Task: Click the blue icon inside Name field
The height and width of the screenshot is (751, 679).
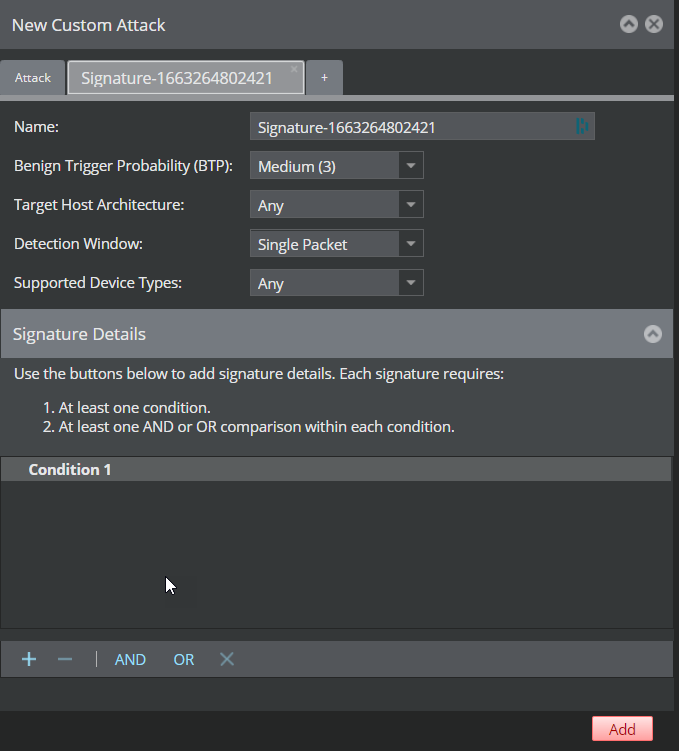Action: (582, 126)
